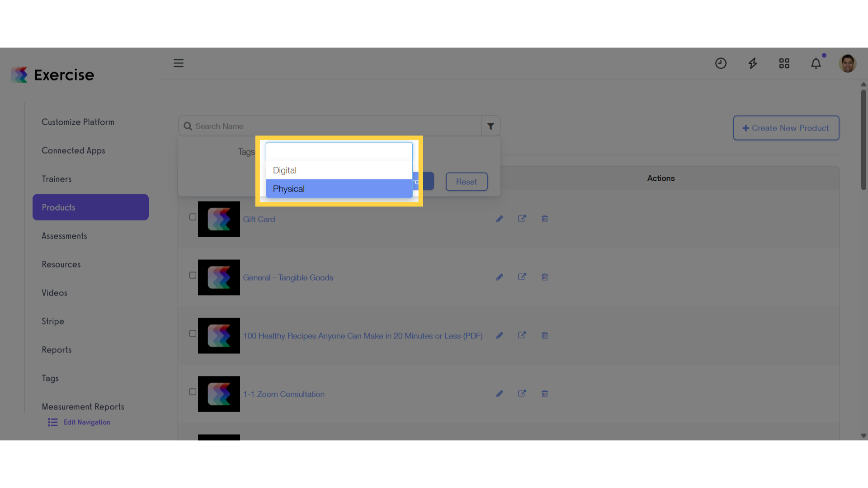
Task: Delete the 1-1 Zoom Consultation product
Action: [545, 394]
